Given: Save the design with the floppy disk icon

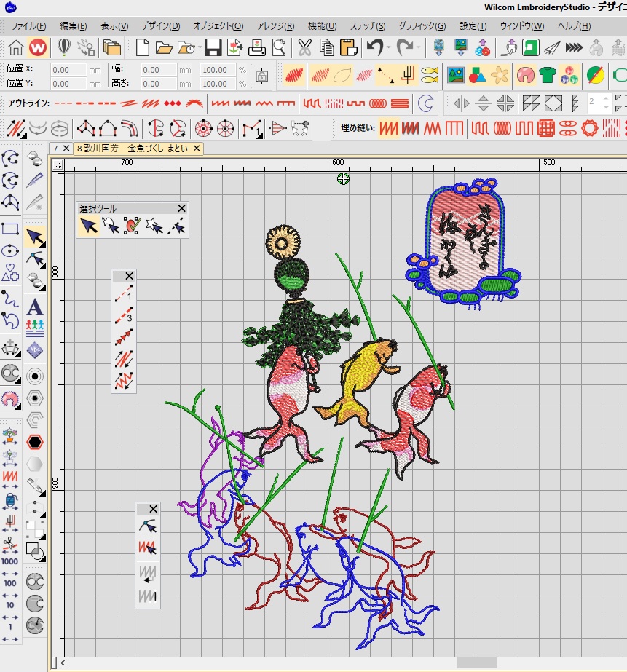Looking at the screenshot, I should click(x=213, y=47).
